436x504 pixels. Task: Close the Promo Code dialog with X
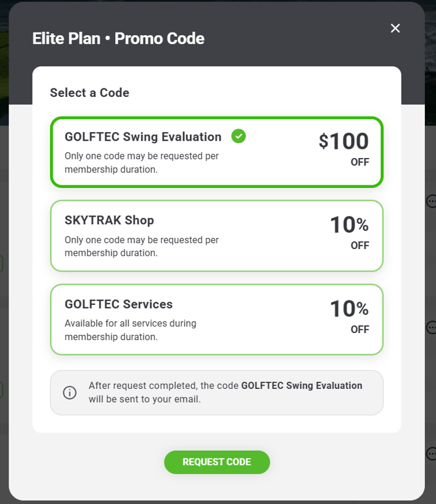[395, 28]
